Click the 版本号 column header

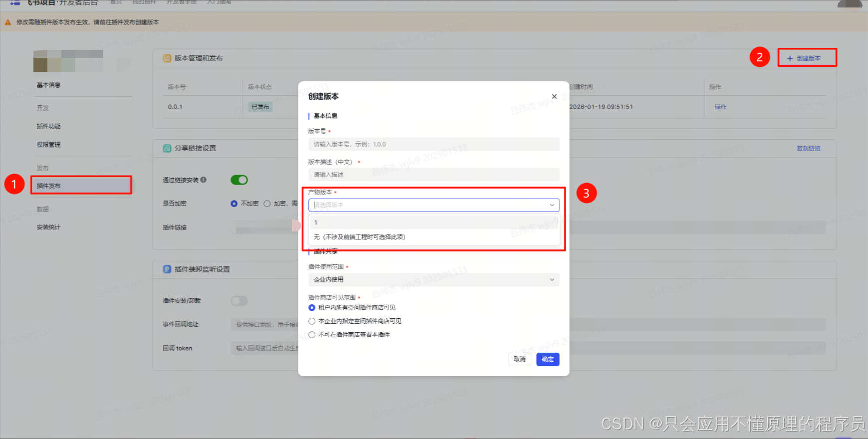(x=177, y=87)
